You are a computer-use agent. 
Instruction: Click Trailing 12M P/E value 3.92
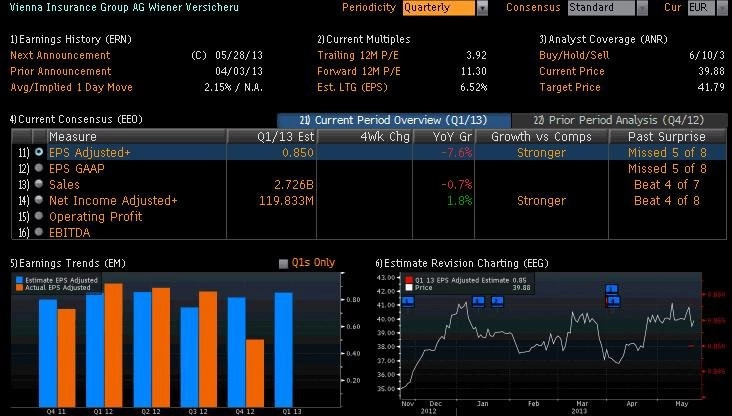(476, 55)
